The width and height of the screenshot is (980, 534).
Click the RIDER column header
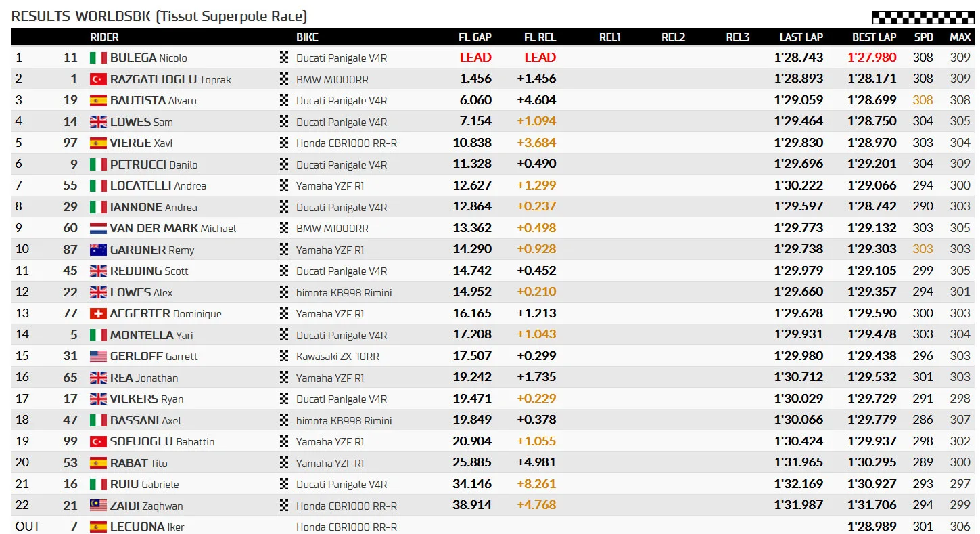(x=104, y=37)
